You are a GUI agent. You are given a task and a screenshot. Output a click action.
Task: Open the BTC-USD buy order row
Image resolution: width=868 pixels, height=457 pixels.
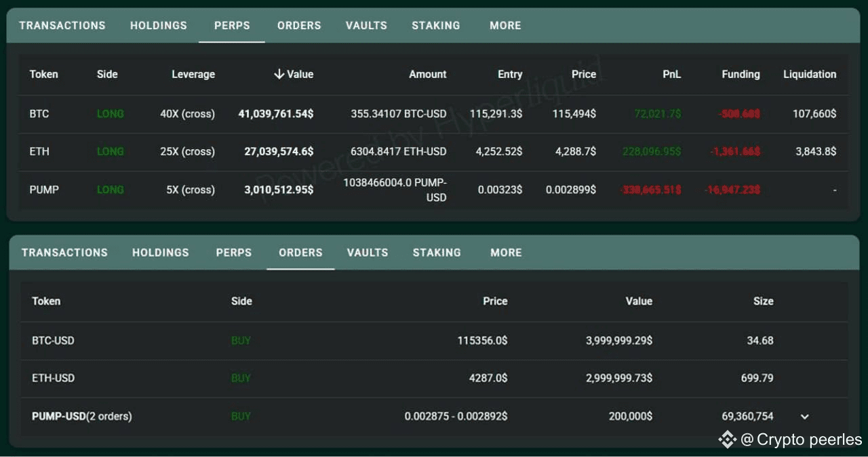(x=53, y=340)
